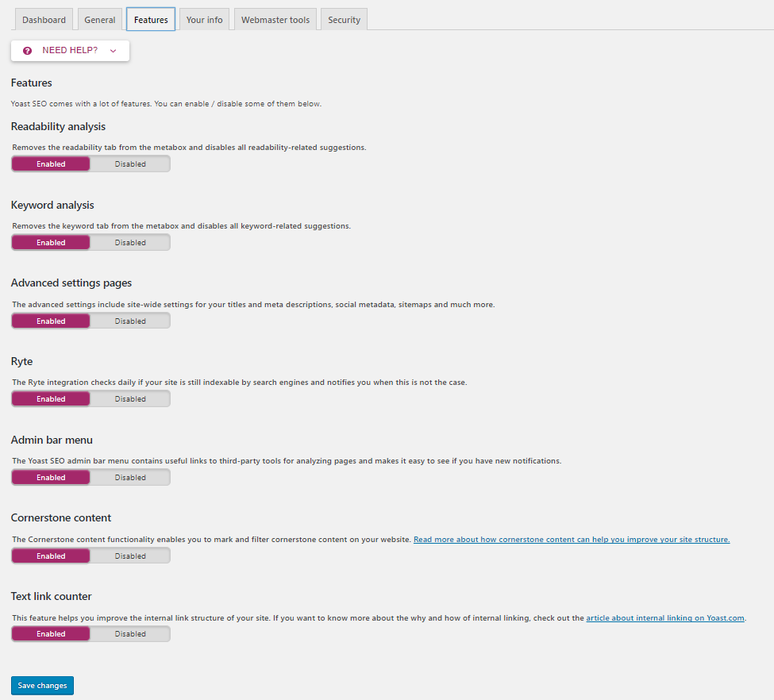
Task: Click the Readability analysis heading
Action: click(x=58, y=126)
